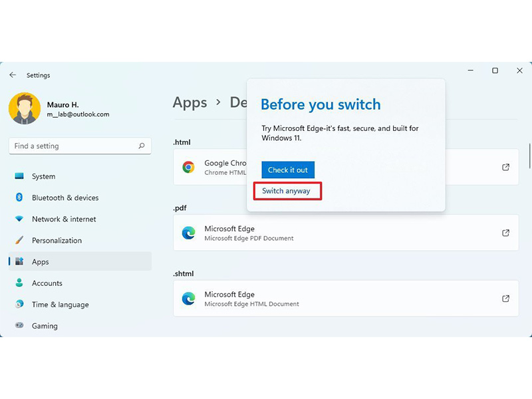
Task: Open Accounts settings
Action: click(x=80, y=283)
